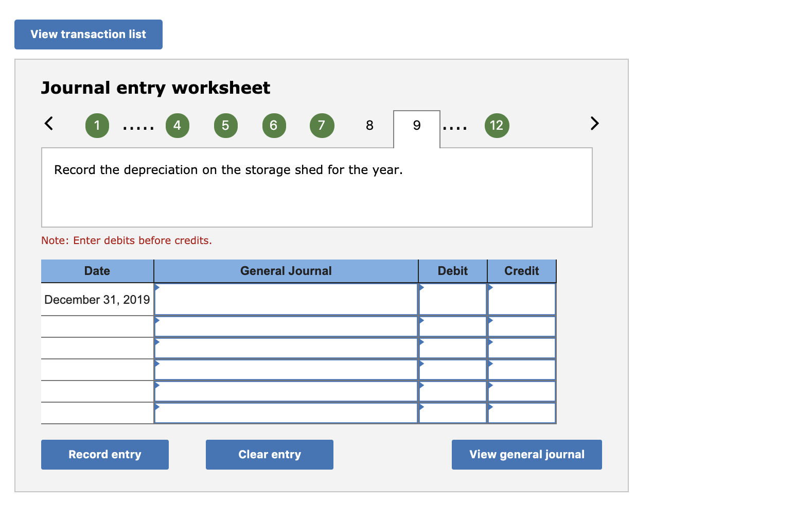Open the General Journal account cell on the December 31, 2019 row
The width and height of the screenshot is (812, 518).
tap(286, 300)
